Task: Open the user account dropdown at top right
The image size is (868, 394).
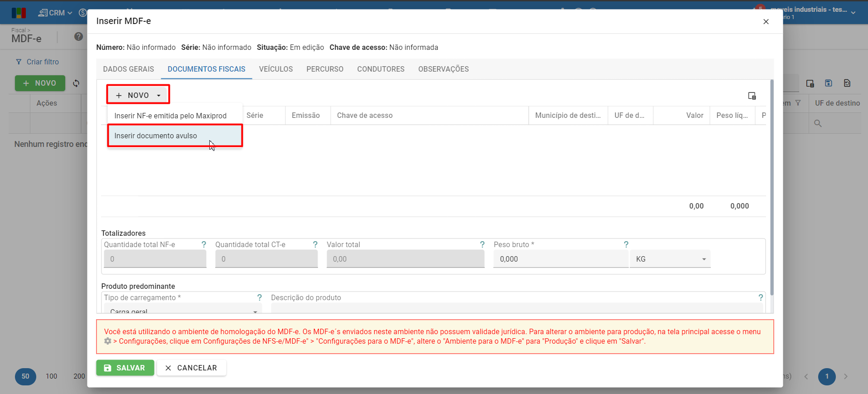Action: [x=853, y=13]
